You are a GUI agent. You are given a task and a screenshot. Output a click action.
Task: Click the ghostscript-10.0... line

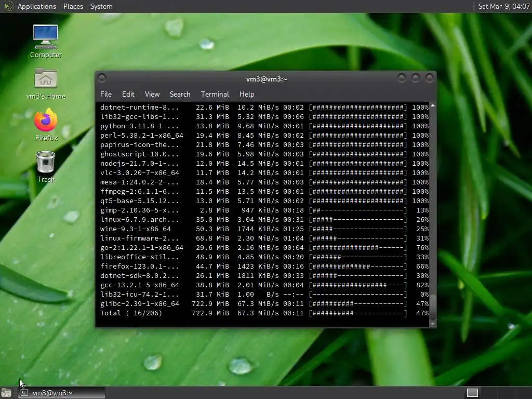tap(264, 154)
